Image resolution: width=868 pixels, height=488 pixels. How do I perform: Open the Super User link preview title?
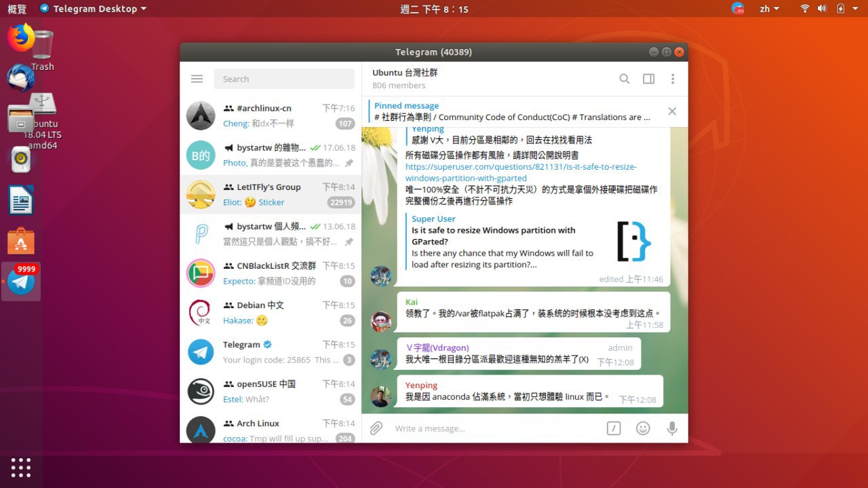494,236
